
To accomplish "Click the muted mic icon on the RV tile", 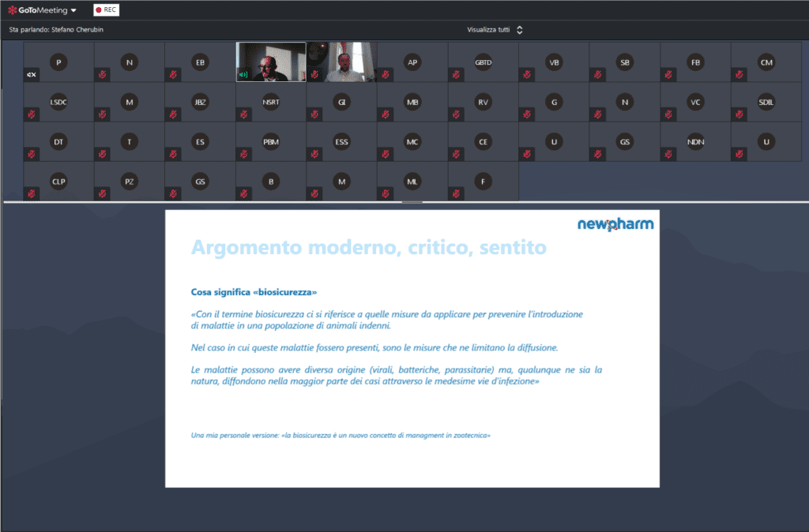I will (456, 114).
